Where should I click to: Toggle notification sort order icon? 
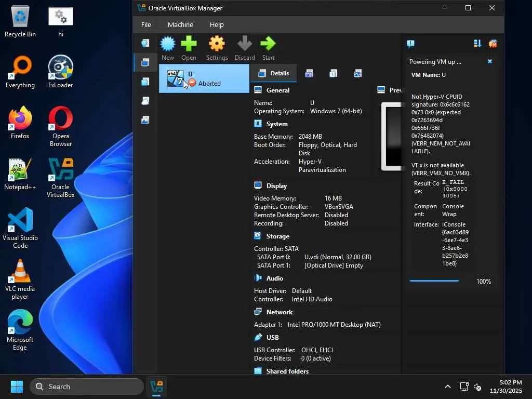pos(477,44)
